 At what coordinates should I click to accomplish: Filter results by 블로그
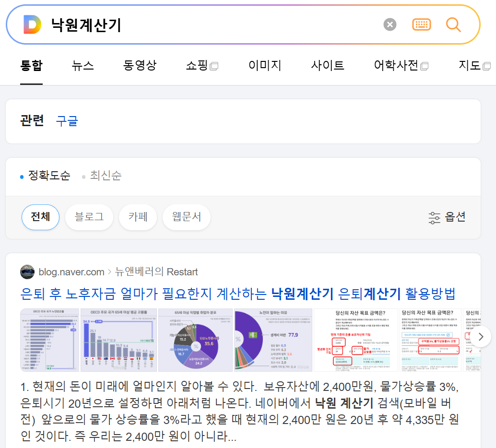(89, 217)
